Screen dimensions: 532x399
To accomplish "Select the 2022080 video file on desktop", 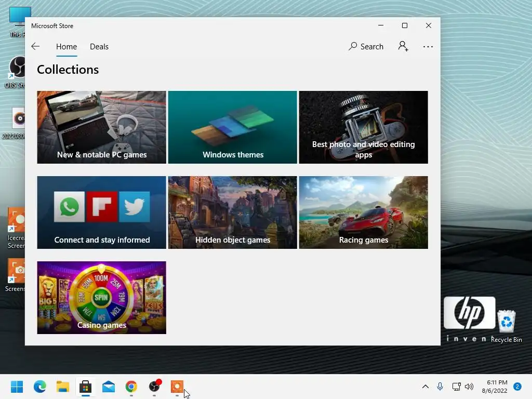I will tap(14, 123).
